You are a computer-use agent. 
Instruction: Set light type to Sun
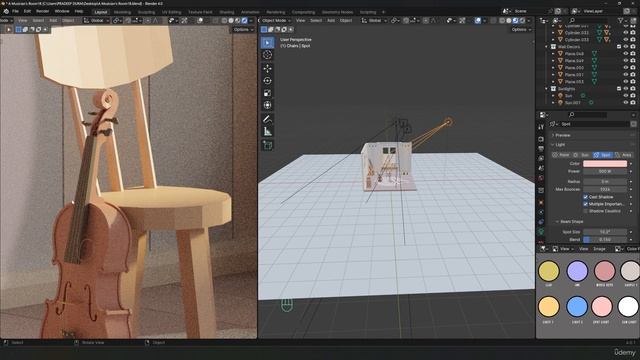(x=582, y=155)
